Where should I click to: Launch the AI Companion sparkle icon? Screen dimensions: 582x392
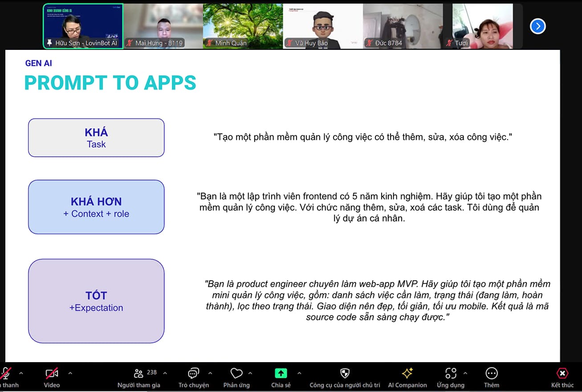click(407, 374)
